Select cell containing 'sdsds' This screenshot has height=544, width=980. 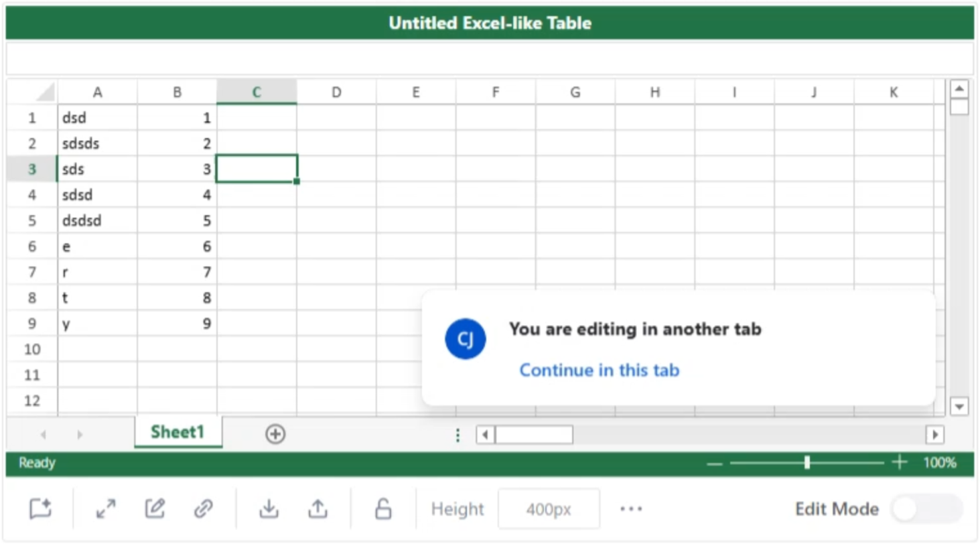(98, 143)
